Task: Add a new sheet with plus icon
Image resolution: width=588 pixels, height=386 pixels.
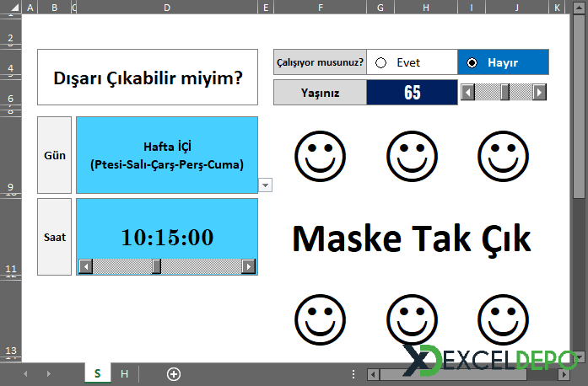Action: pos(174,373)
